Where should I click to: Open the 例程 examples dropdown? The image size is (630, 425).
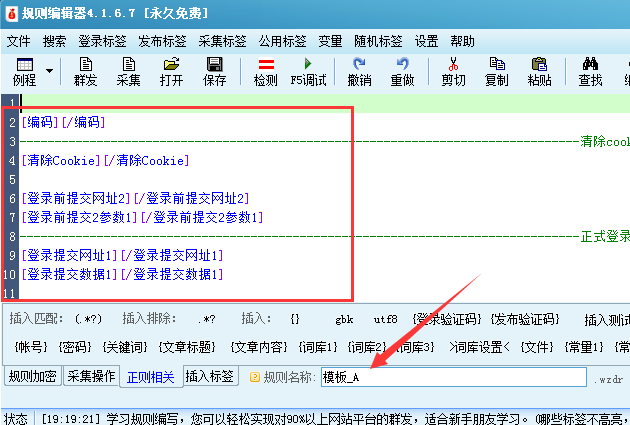[x=24, y=71]
